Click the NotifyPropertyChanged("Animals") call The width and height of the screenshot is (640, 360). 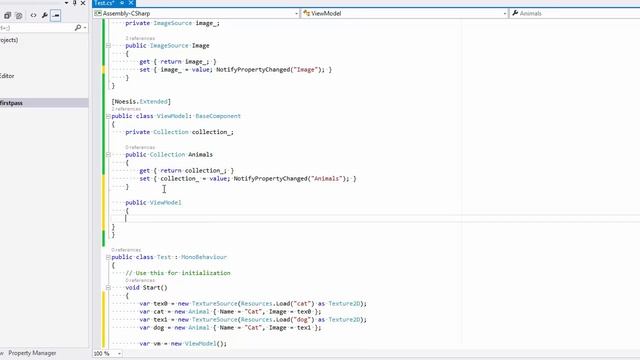pyautogui.click(x=291, y=179)
